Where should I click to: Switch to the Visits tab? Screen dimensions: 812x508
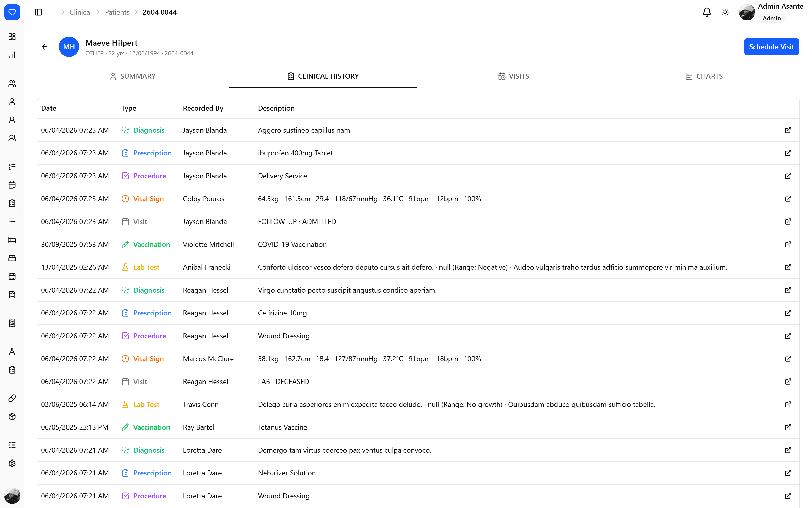513,76
